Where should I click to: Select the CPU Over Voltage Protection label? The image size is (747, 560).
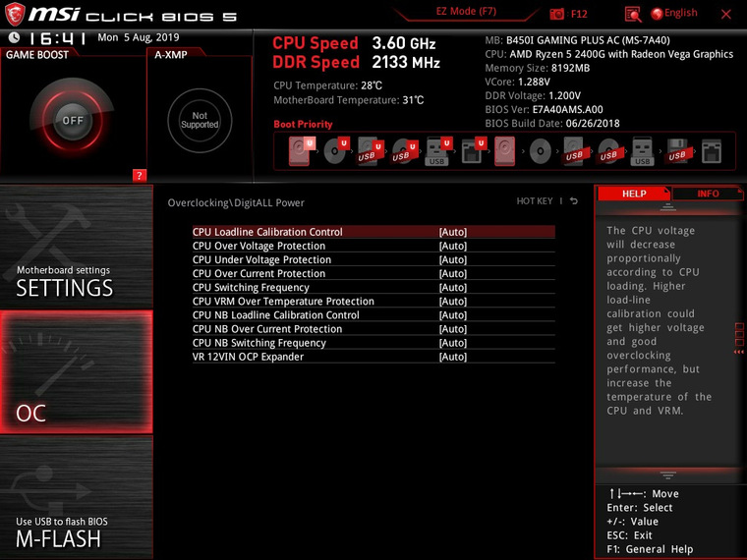(x=259, y=246)
